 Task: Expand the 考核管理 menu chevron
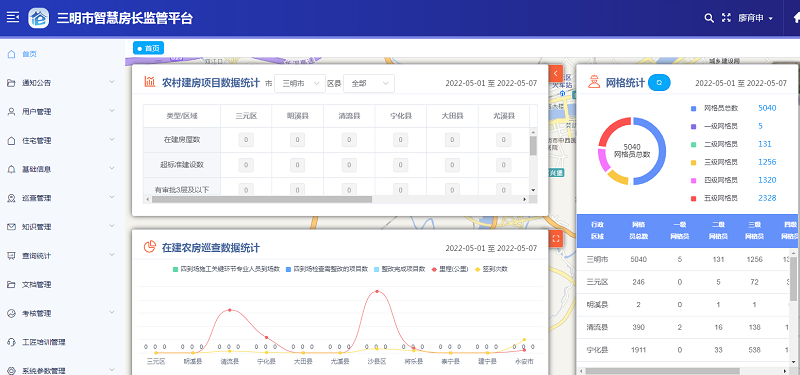[x=112, y=313]
